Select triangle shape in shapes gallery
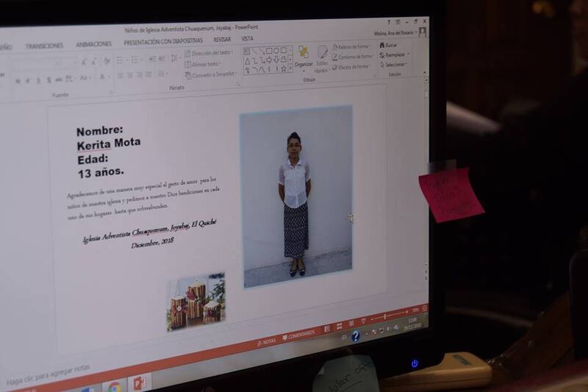This screenshot has height=392, width=588. [x=247, y=61]
